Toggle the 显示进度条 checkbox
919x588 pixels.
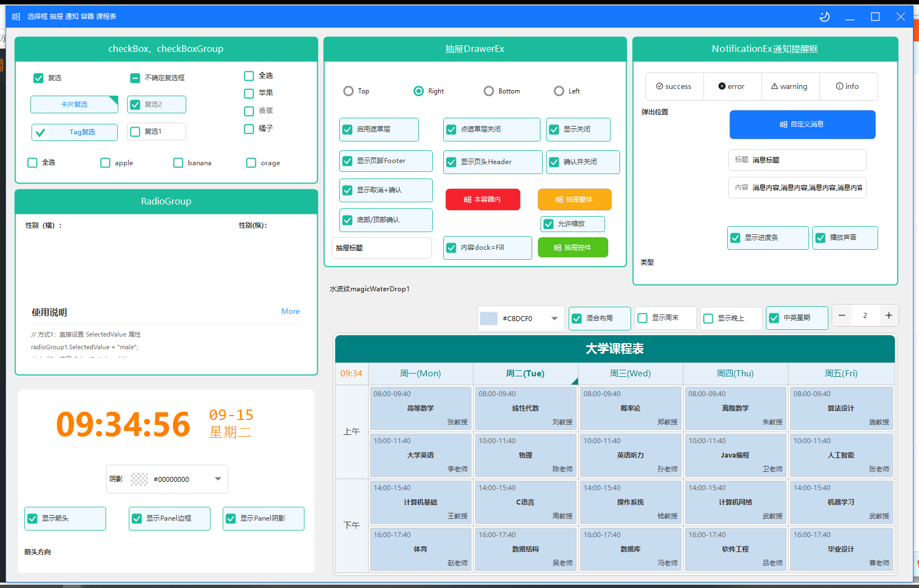(736, 238)
